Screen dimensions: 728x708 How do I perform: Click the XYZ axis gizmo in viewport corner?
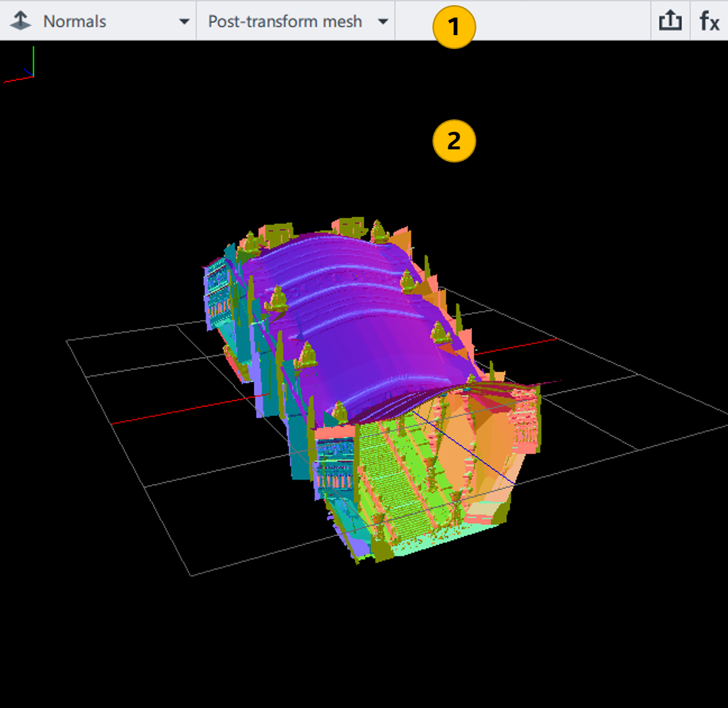coord(20,67)
